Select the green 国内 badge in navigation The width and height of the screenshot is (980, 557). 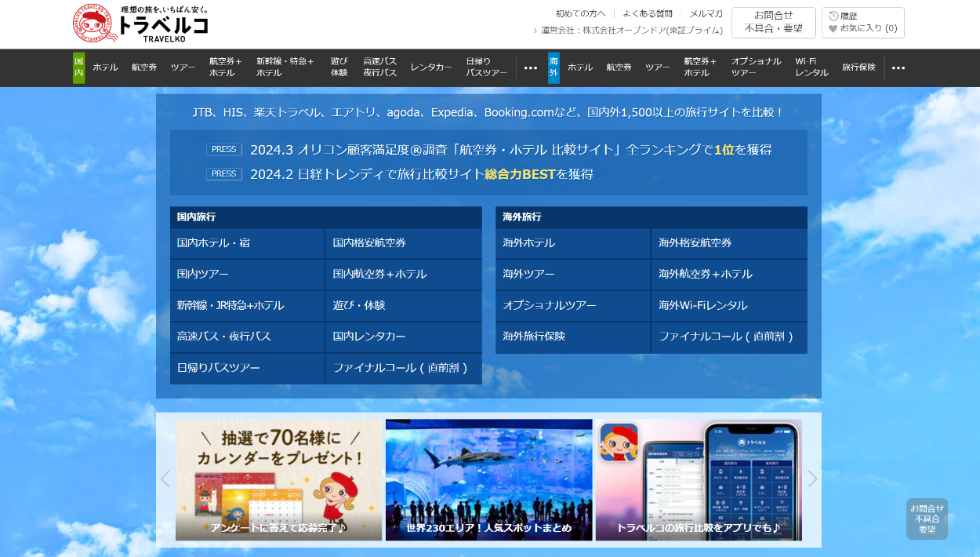tap(79, 67)
